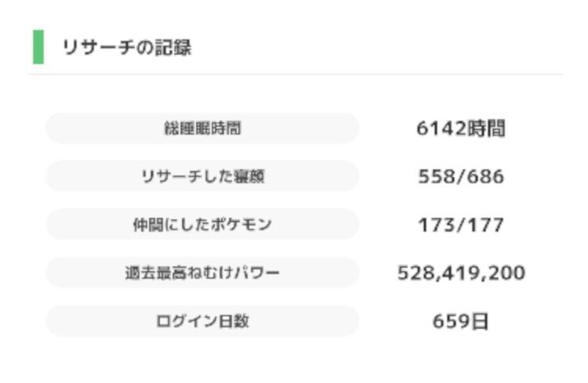The height and width of the screenshot is (383, 588).
Task: Click the green bar beside the heading
Action: click(38, 47)
